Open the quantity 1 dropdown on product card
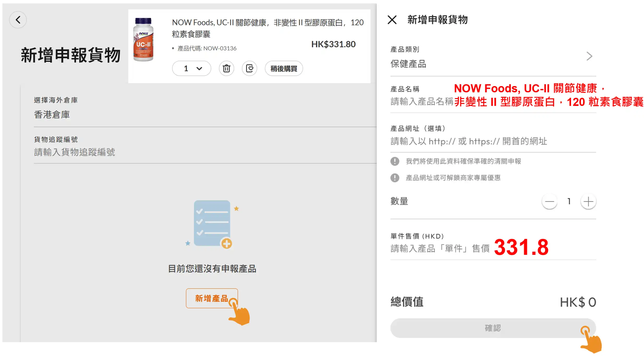The image size is (644, 356). tap(192, 69)
